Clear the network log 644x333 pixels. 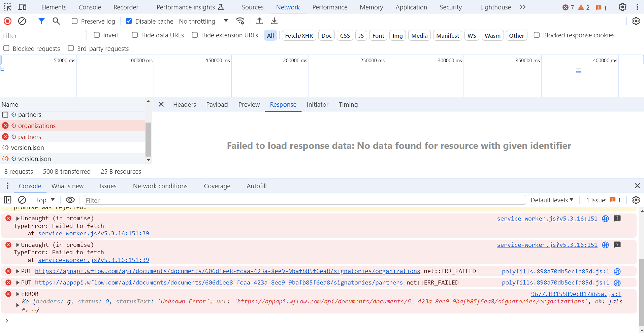(x=22, y=21)
